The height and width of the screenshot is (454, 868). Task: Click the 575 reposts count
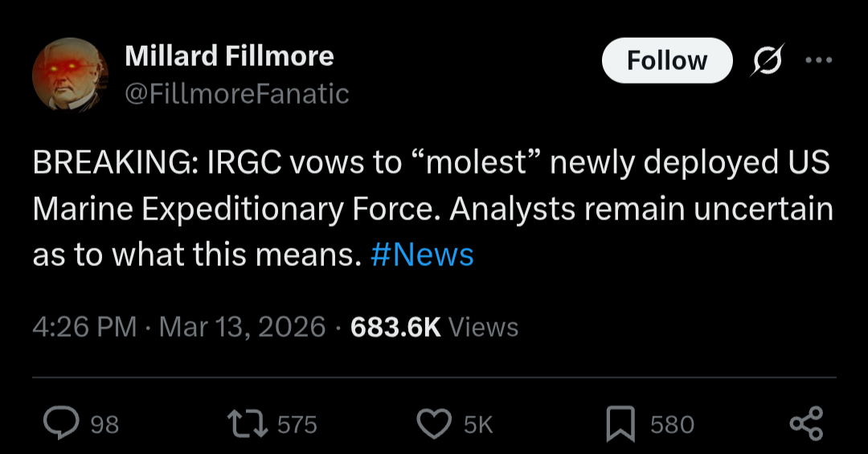297,424
